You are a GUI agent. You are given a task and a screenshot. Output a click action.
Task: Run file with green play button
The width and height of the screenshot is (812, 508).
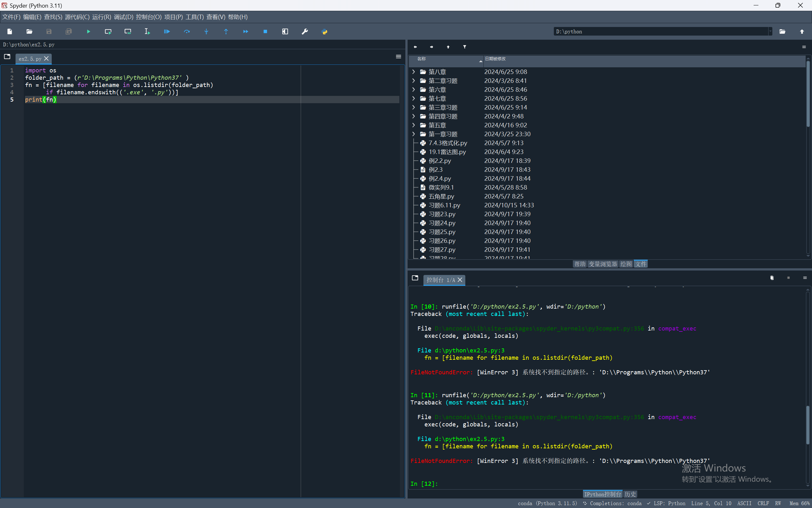pos(88,31)
